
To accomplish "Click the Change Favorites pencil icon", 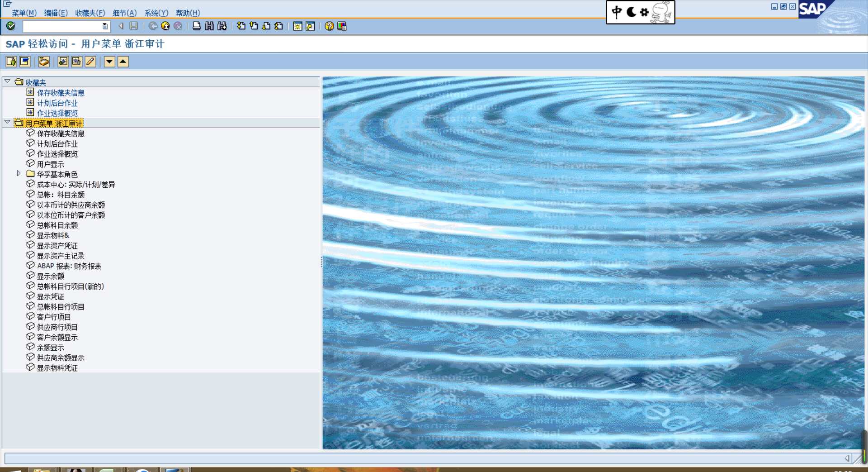I will click(x=90, y=62).
